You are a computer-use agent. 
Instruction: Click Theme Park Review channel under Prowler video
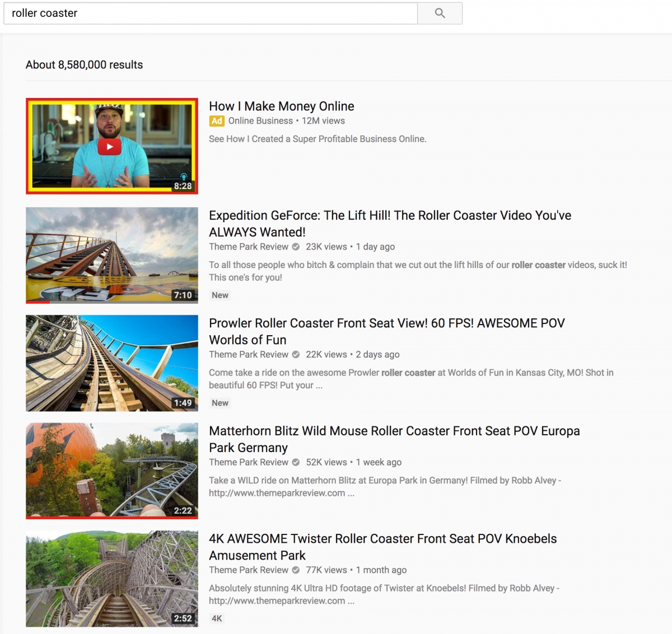(x=249, y=355)
